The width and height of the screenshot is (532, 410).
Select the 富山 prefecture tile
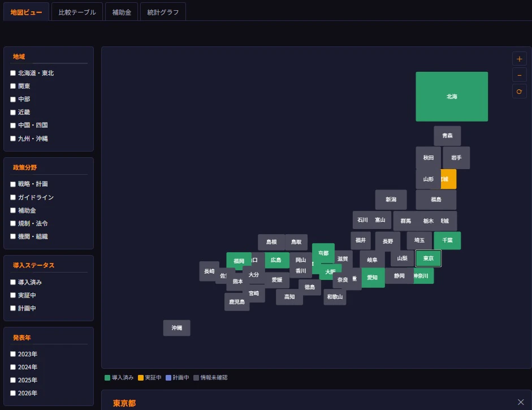point(380,220)
